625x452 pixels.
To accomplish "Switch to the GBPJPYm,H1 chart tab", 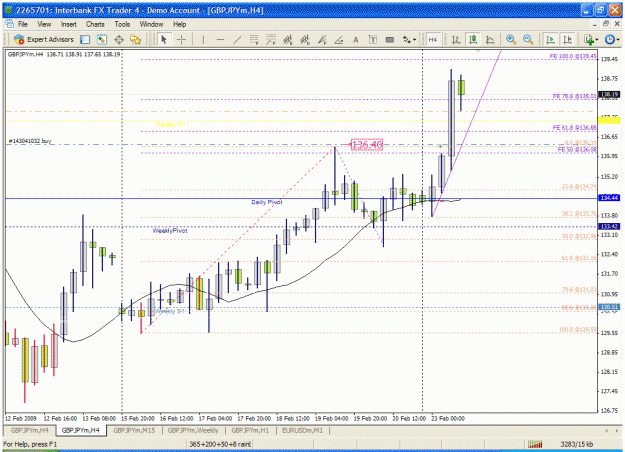I will coord(250,430).
